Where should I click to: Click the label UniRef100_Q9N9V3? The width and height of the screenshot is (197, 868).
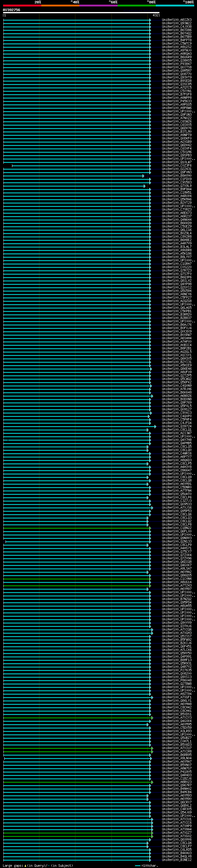[177, 538]
